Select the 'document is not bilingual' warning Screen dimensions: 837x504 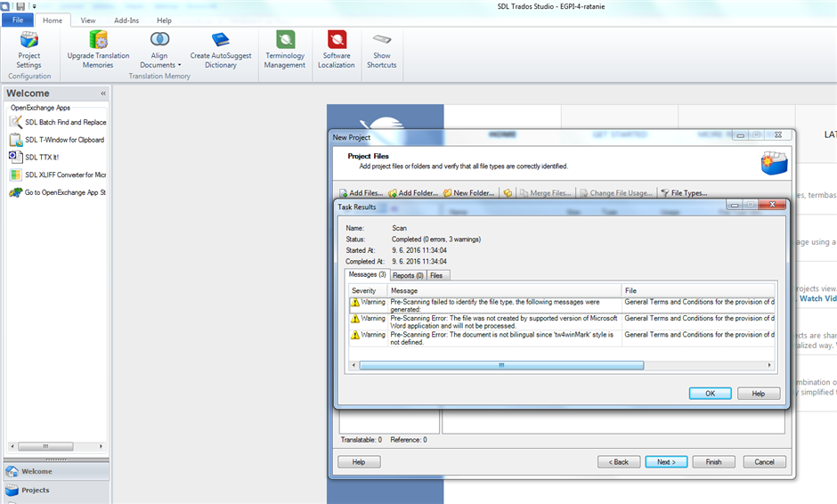pos(562,338)
